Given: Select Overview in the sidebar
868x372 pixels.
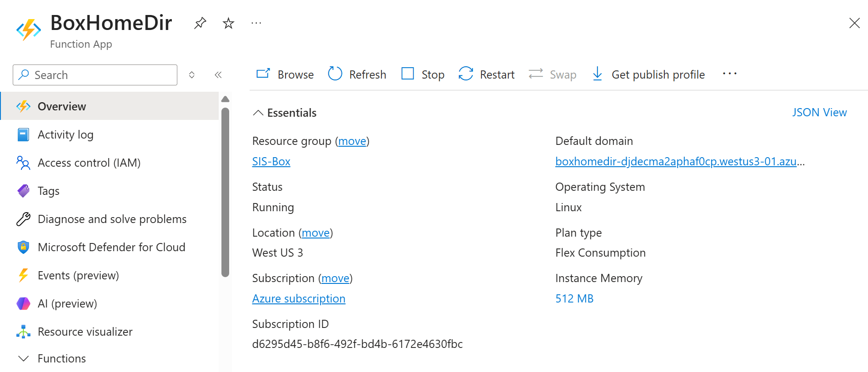Looking at the screenshot, I should coord(110,106).
